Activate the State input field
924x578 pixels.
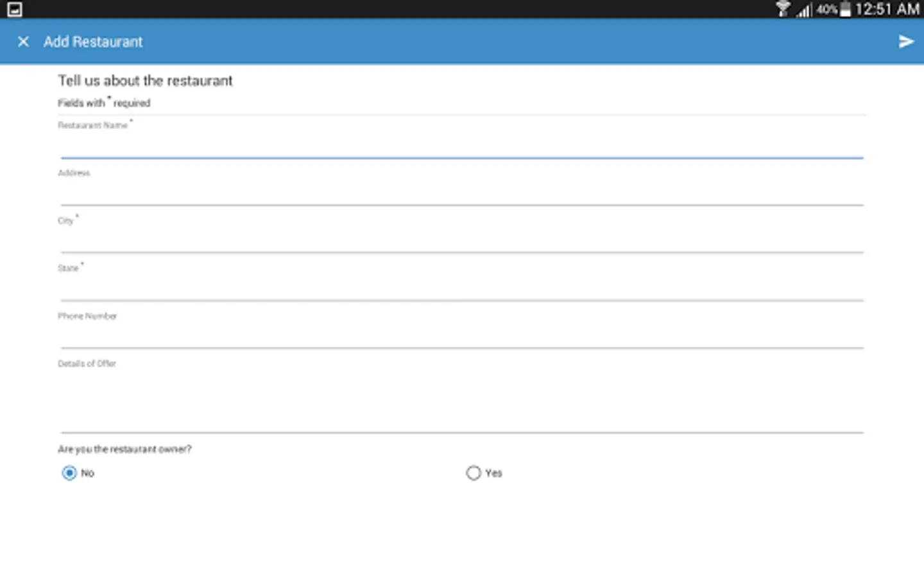(x=462, y=288)
